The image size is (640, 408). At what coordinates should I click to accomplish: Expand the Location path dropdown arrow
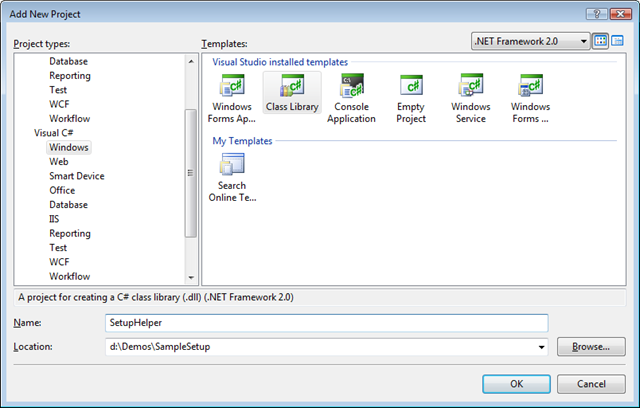541,347
